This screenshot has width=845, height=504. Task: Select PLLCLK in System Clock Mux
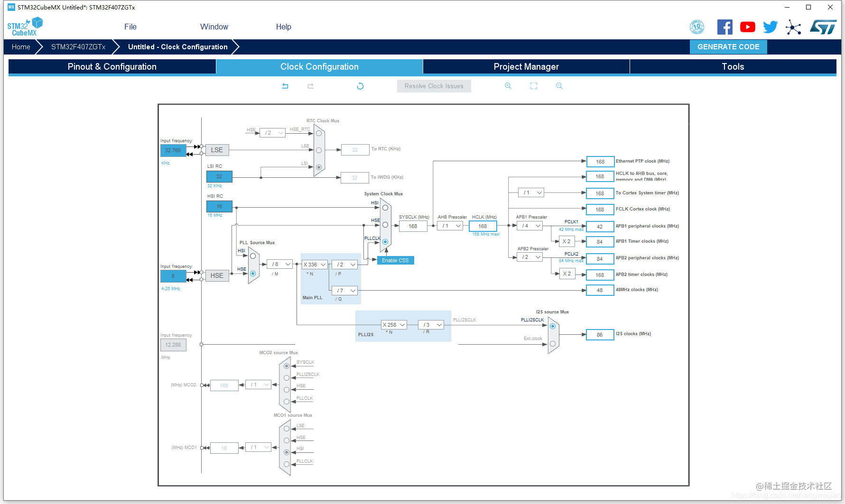(x=385, y=242)
